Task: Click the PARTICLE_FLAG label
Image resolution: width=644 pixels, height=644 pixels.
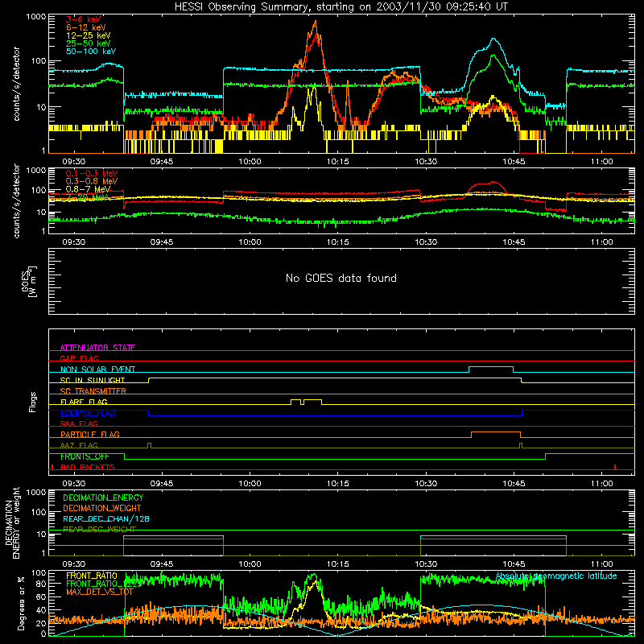Action: pos(90,434)
